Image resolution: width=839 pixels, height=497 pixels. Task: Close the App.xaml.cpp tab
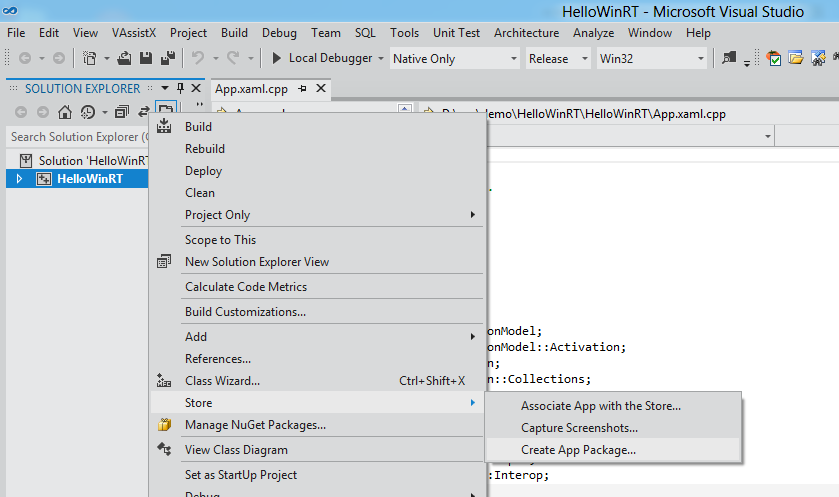(321, 88)
